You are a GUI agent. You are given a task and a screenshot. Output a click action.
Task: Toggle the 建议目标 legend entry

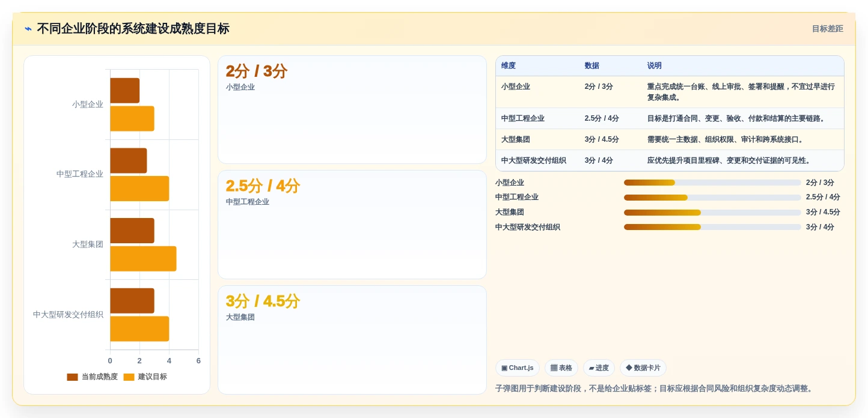click(x=145, y=377)
